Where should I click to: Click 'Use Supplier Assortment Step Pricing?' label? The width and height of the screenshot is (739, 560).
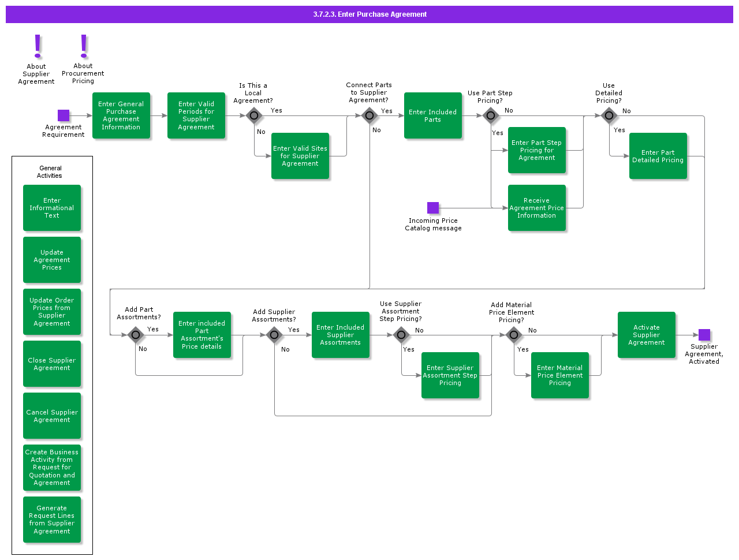(401, 311)
